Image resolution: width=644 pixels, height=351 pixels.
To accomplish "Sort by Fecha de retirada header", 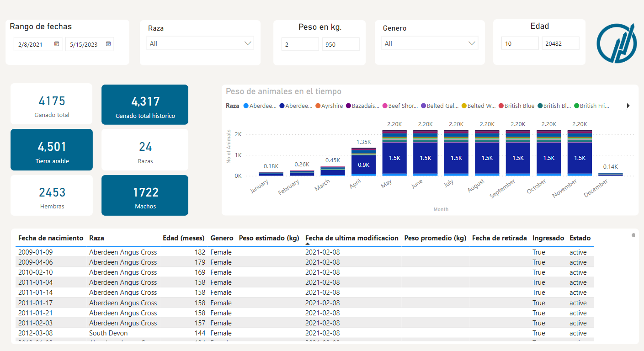I will click(x=500, y=238).
